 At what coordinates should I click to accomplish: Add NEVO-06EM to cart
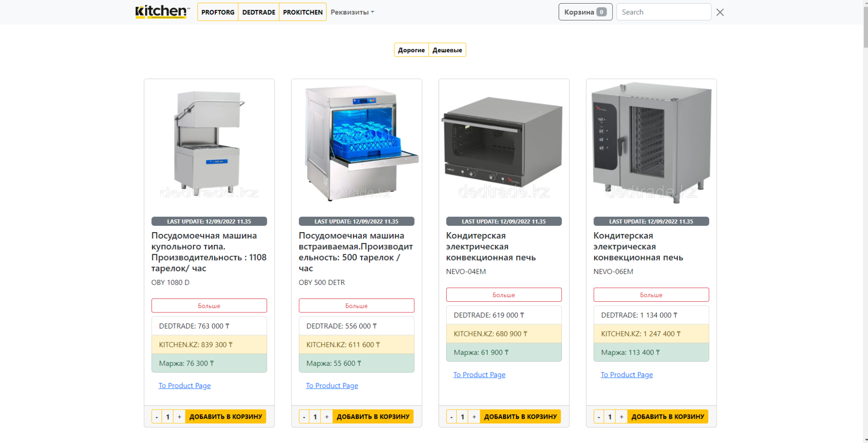(668, 417)
